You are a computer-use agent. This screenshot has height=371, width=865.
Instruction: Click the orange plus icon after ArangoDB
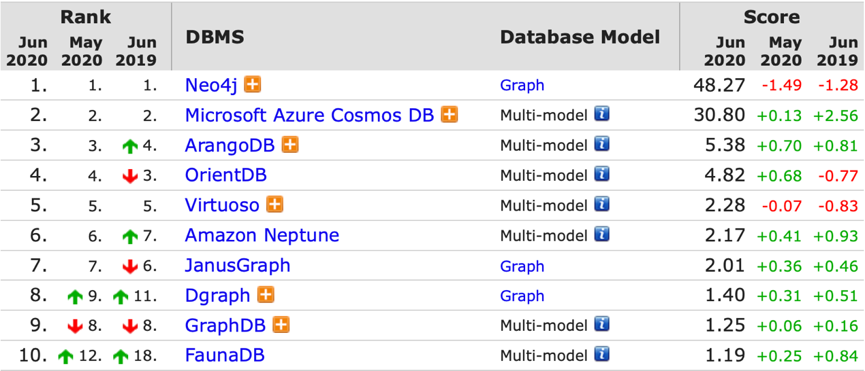point(290,145)
